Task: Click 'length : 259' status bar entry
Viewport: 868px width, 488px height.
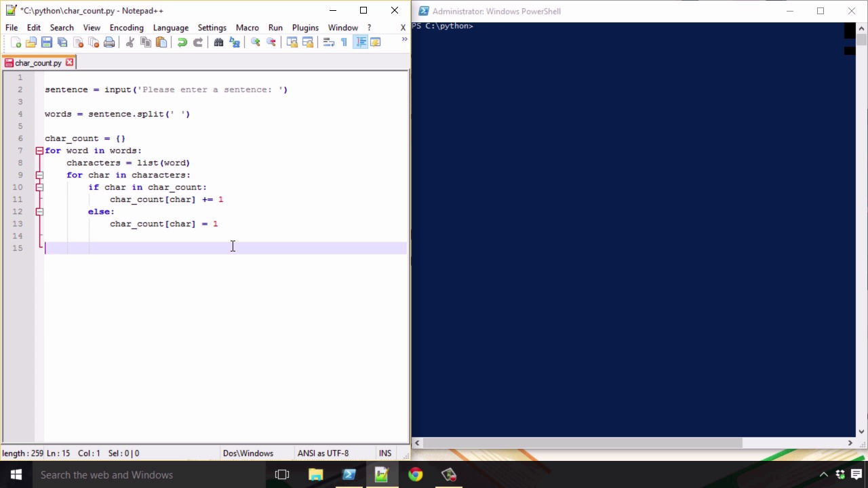Action: pos(22,453)
